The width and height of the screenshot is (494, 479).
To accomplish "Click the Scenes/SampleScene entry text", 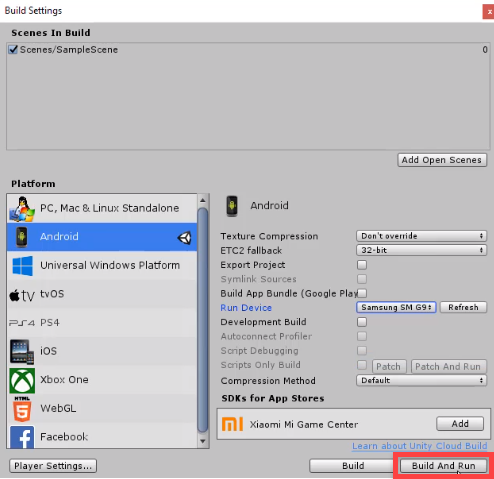I will (x=69, y=50).
